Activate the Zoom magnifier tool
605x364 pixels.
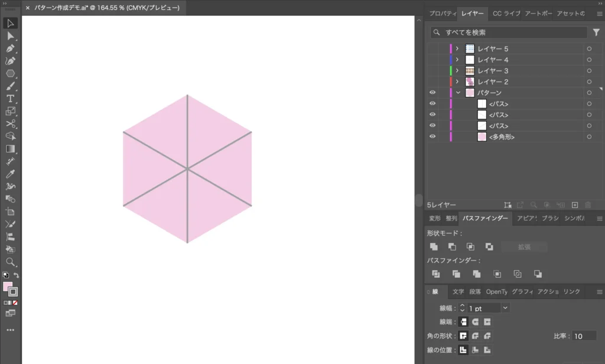point(10,262)
